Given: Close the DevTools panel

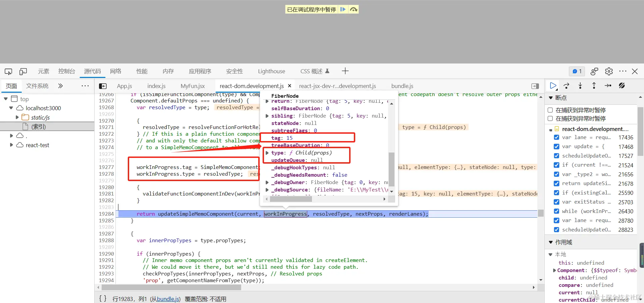Looking at the screenshot, I should [635, 71].
